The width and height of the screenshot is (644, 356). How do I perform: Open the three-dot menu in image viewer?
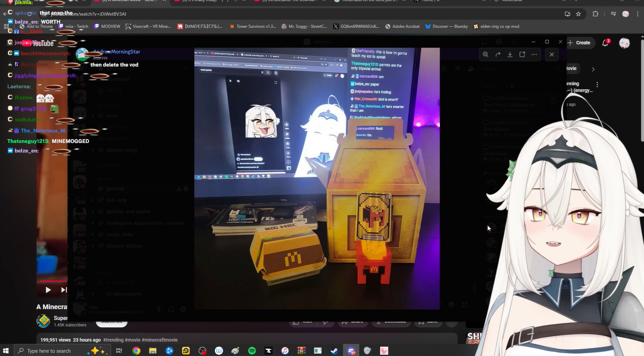(534, 55)
